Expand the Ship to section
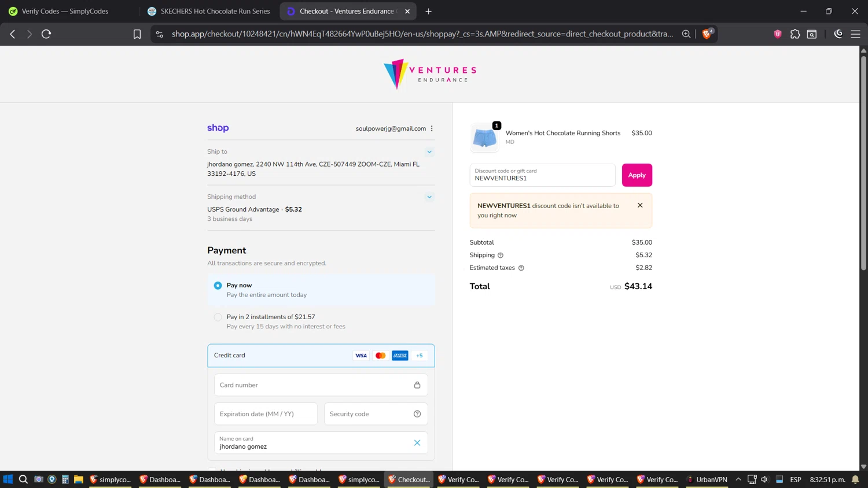 (429, 151)
